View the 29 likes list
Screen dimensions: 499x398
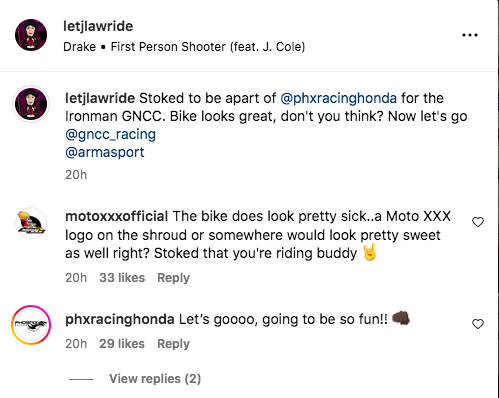[x=122, y=344]
